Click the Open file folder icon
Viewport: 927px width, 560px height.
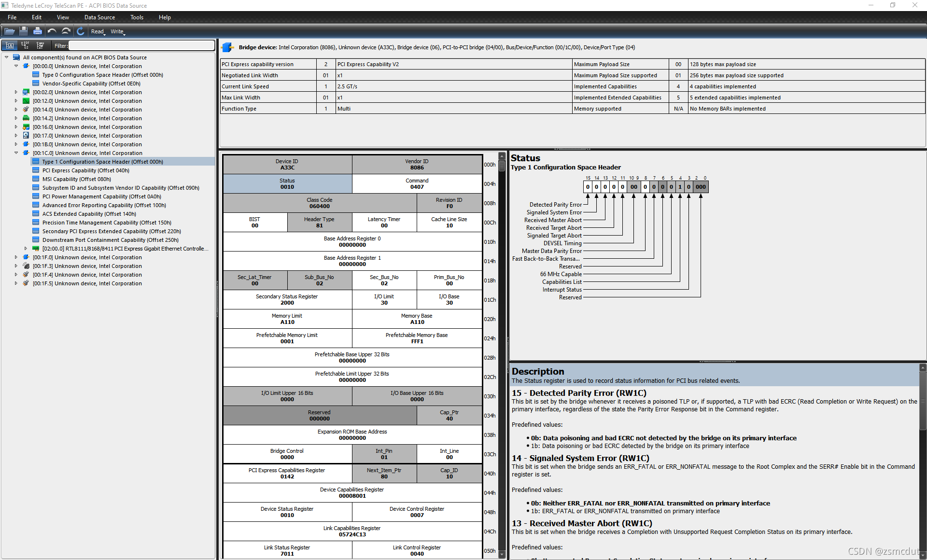click(x=9, y=31)
